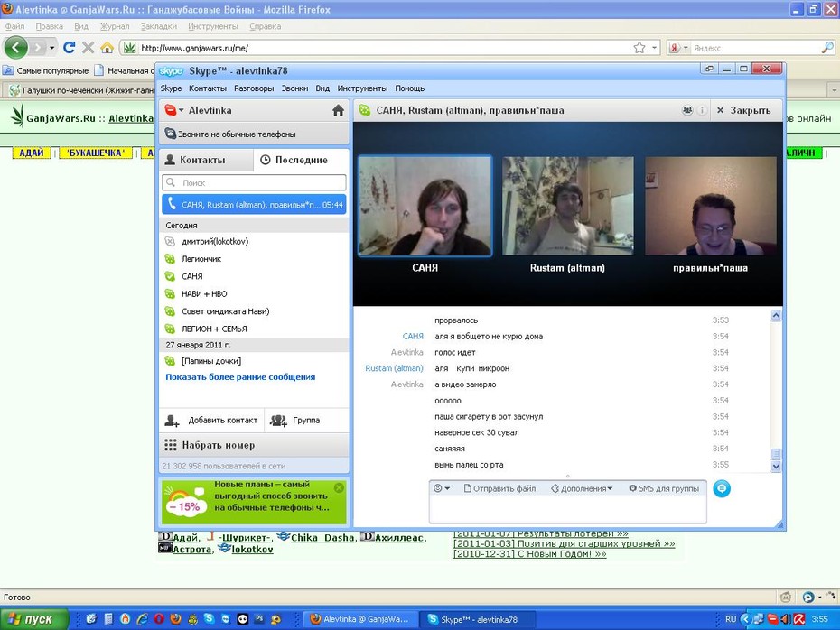840x630 pixels.
Task: Select Rustam (altman) video thumbnail
Action: coord(567,206)
